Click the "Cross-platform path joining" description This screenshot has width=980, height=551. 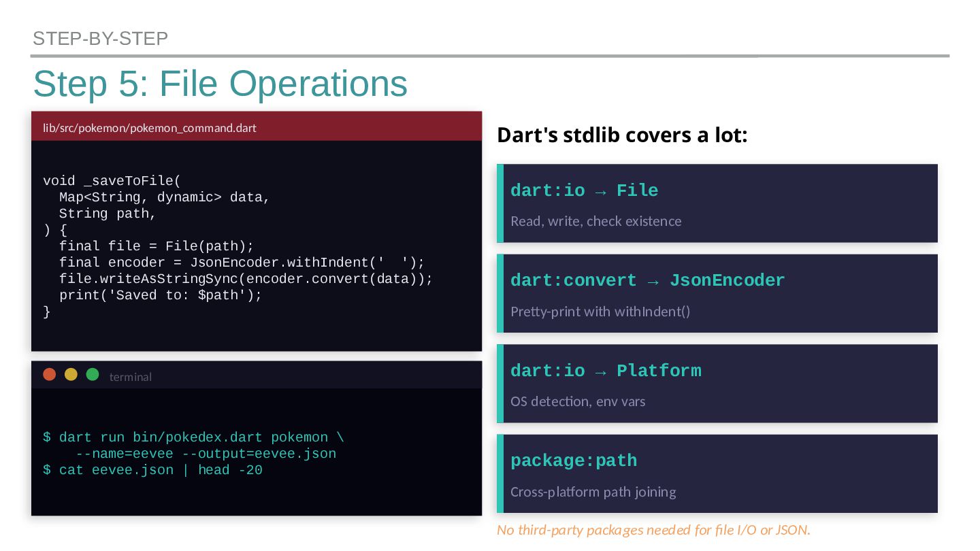(x=593, y=492)
